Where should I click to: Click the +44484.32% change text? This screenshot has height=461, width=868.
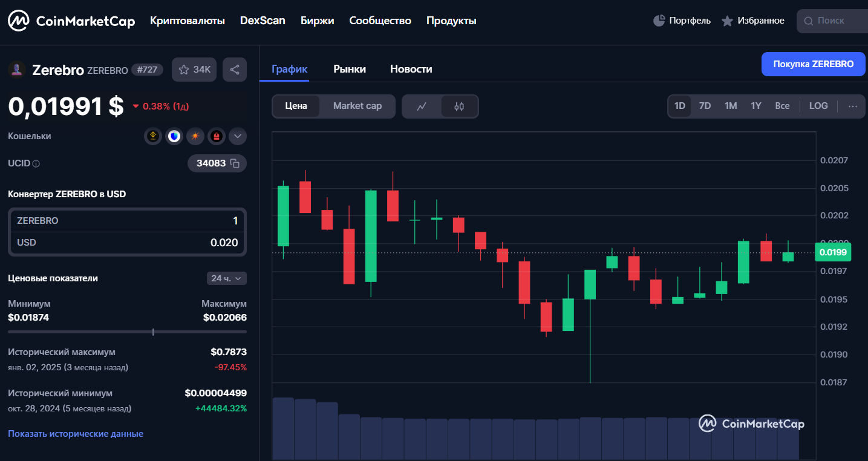coord(221,408)
